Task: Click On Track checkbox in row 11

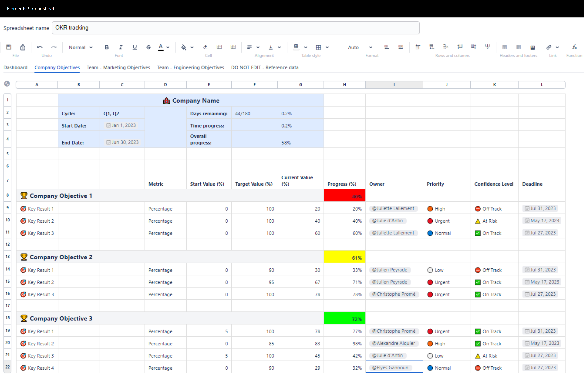Action: (x=478, y=233)
